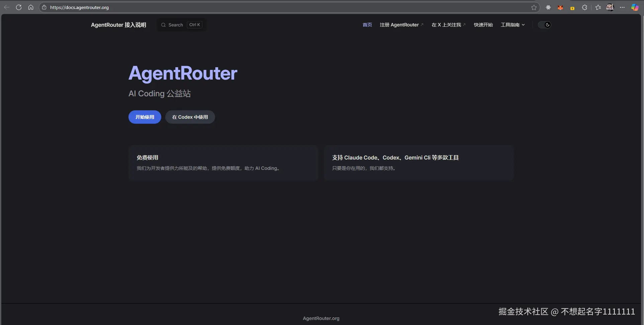Open the MetaMask fox extension

(560, 7)
